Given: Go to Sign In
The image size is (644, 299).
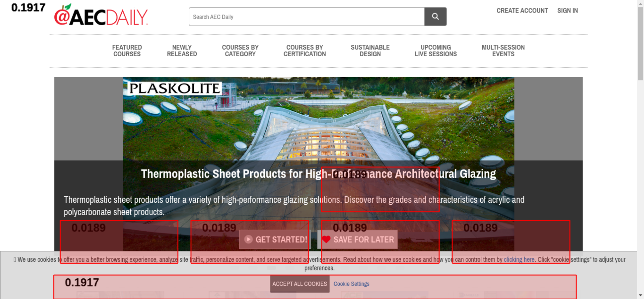Looking at the screenshot, I should [x=567, y=11].
